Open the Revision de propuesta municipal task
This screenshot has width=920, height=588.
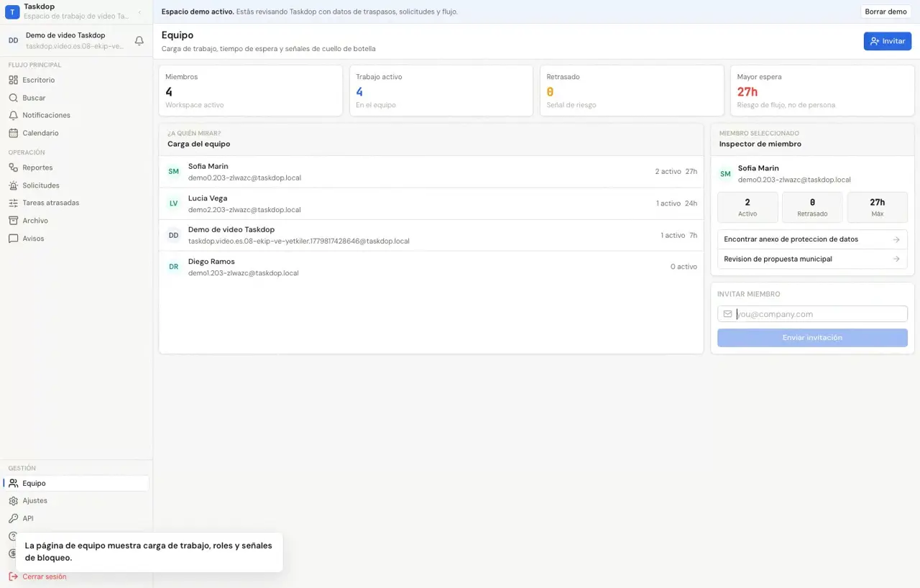812,259
